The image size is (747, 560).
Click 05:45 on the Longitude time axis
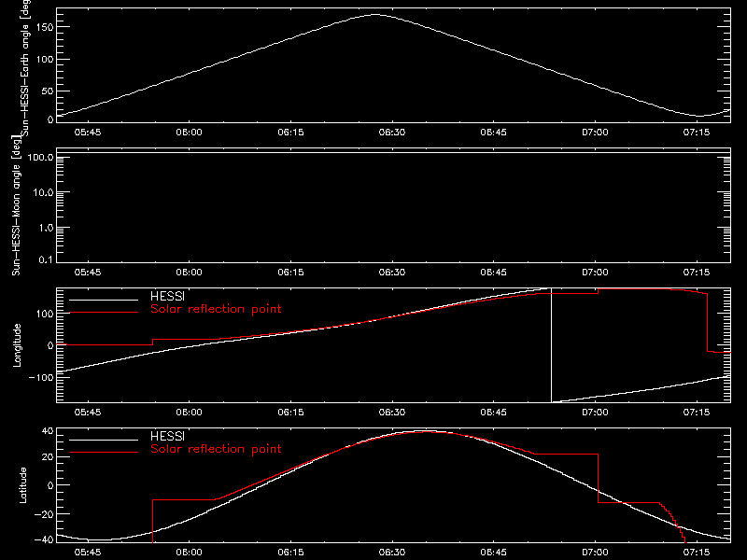[88, 413]
